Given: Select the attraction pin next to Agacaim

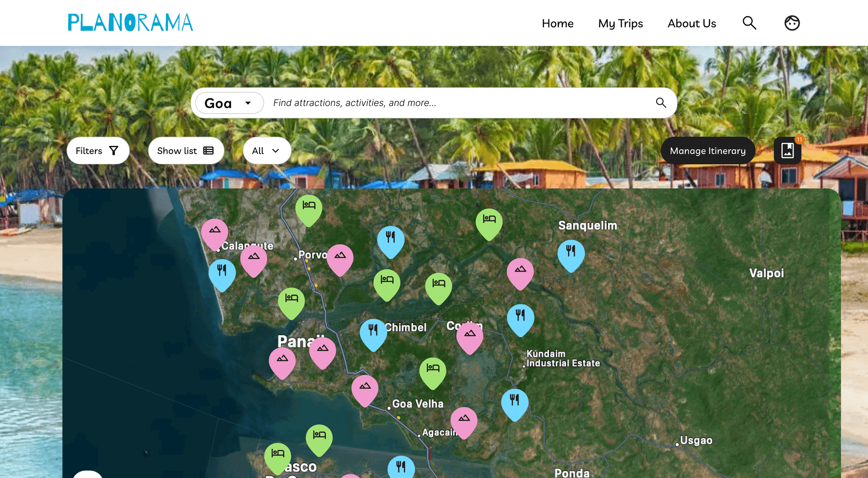Looking at the screenshot, I should pos(464,421).
